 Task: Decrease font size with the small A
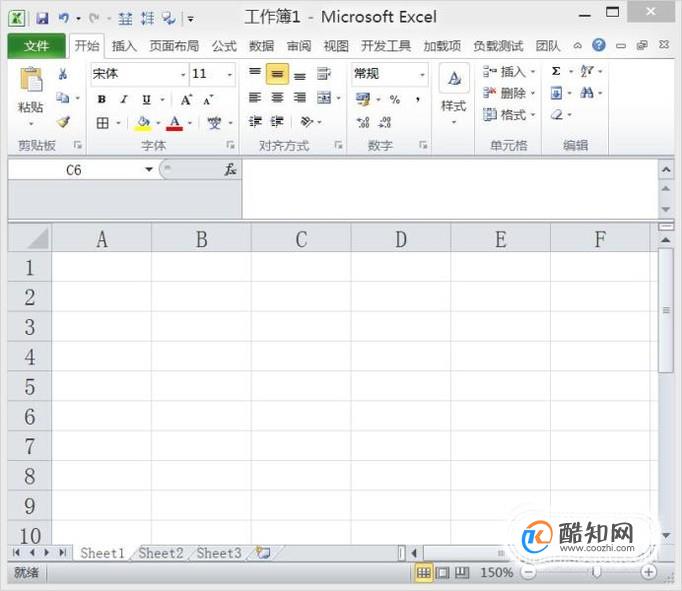pyautogui.click(x=208, y=100)
